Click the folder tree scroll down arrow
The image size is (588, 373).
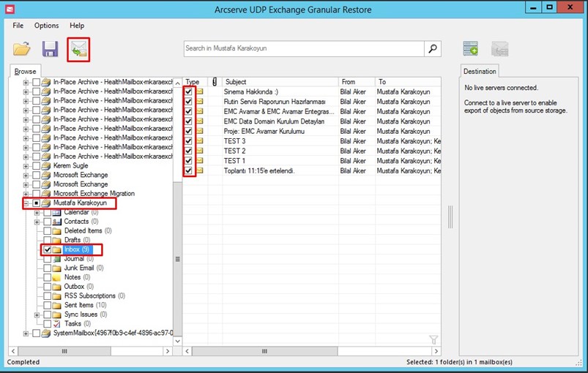[178, 341]
